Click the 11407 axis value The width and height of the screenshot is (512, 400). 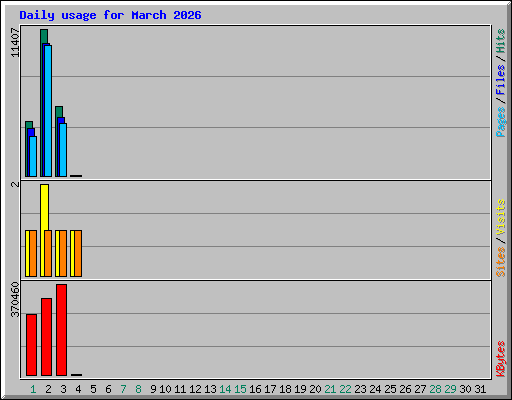[15, 42]
